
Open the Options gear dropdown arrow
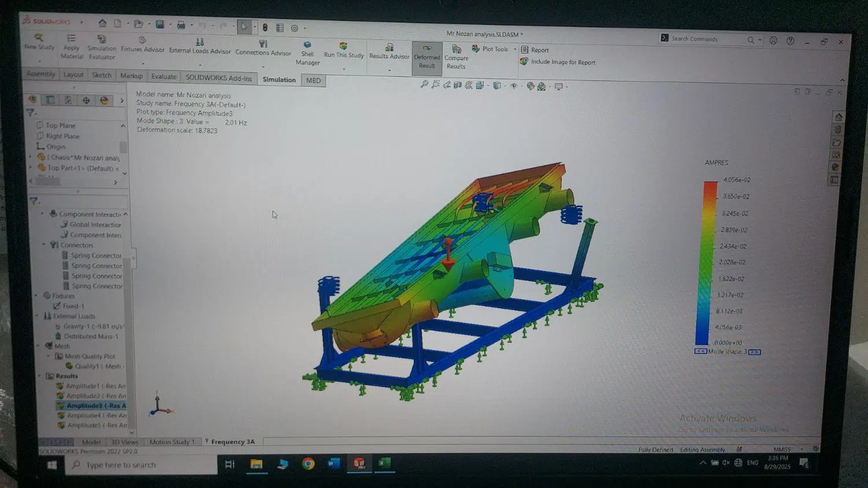point(304,28)
